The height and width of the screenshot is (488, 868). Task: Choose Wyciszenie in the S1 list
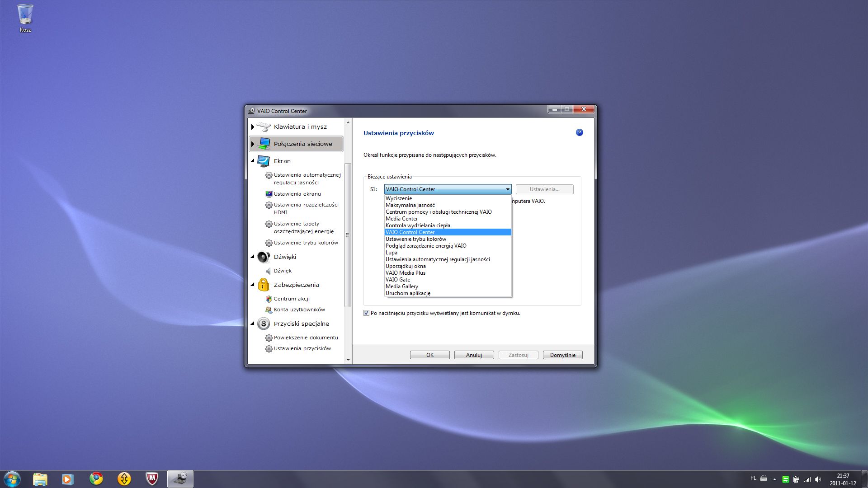[x=448, y=198]
